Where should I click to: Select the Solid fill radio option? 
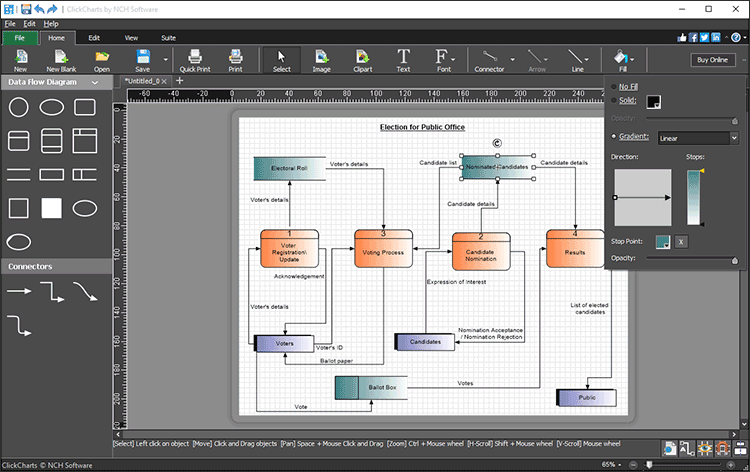coord(613,101)
